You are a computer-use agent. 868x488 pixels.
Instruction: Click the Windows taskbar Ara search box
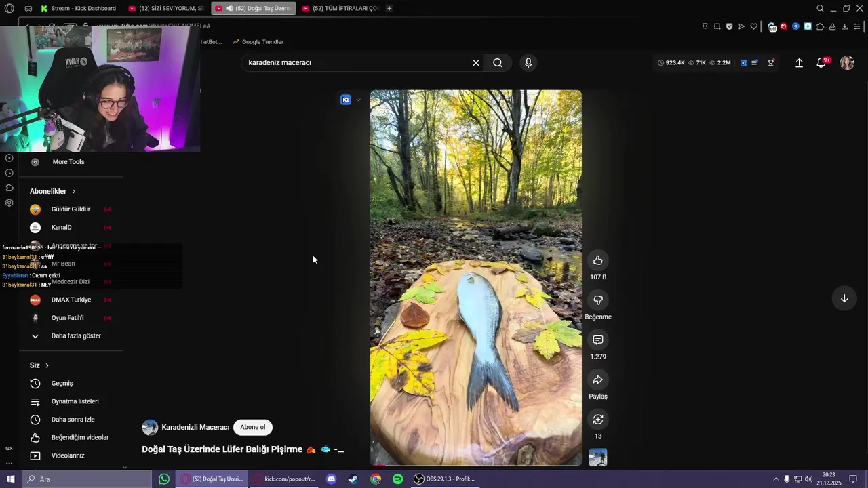[86, 479]
